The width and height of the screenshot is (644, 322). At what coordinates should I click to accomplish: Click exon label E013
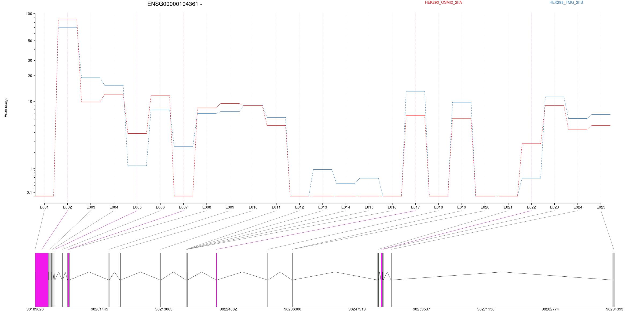[x=323, y=207]
